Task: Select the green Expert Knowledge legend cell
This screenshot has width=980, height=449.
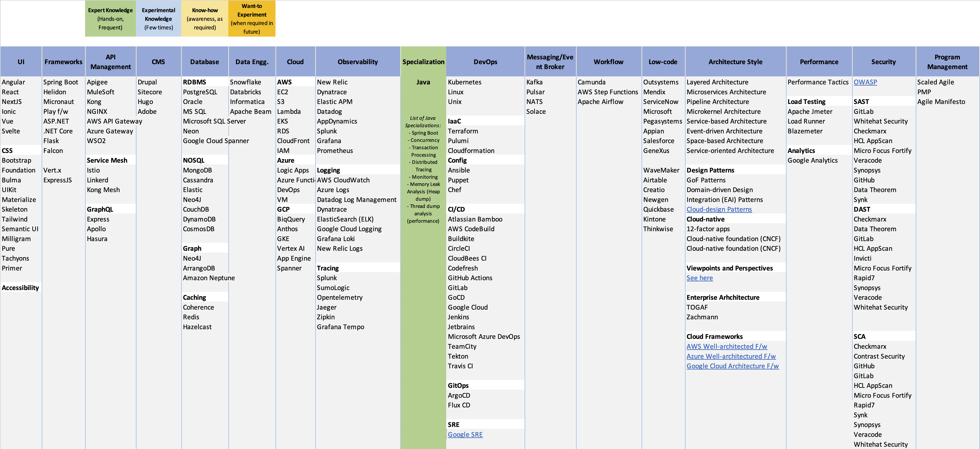Action: [x=110, y=19]
